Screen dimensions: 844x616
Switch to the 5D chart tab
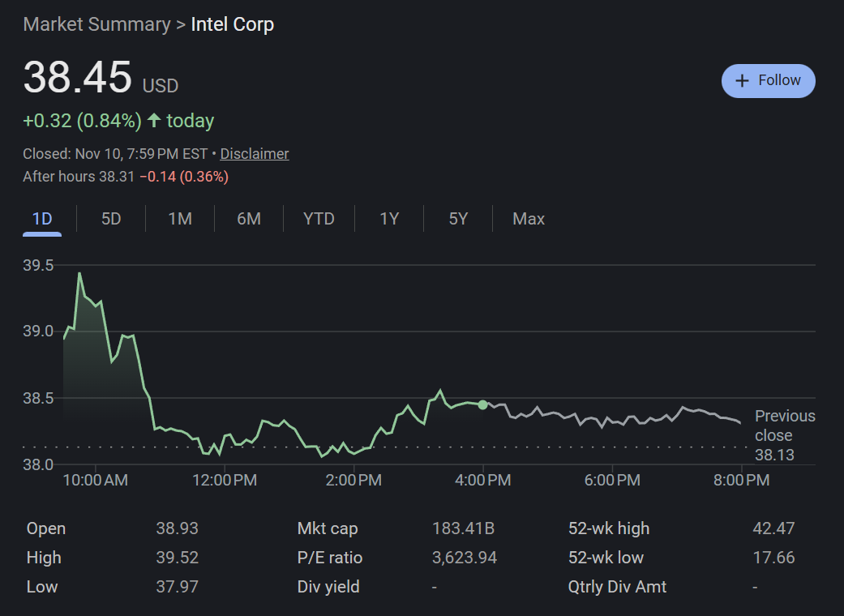[111, 219]
